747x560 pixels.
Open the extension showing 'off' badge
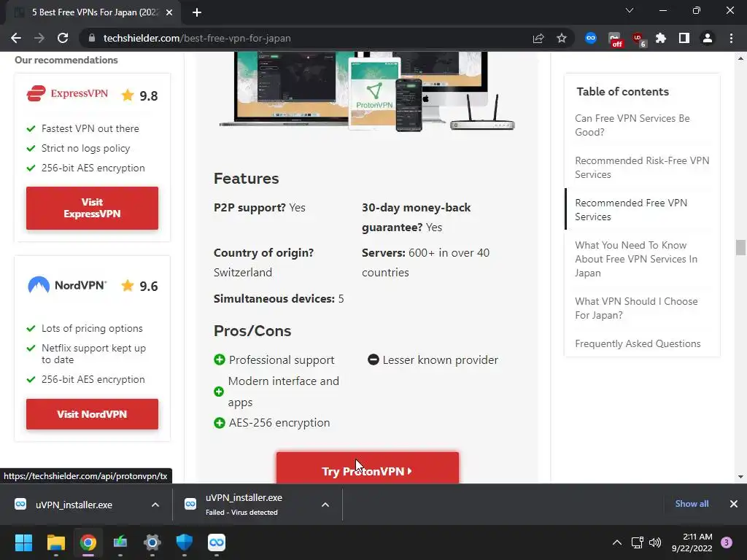pyautogui.click(x=614, y=39)
